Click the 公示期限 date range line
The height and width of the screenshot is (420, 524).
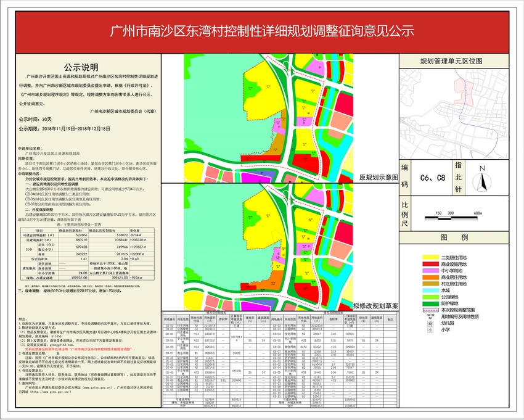coord(64,129)
